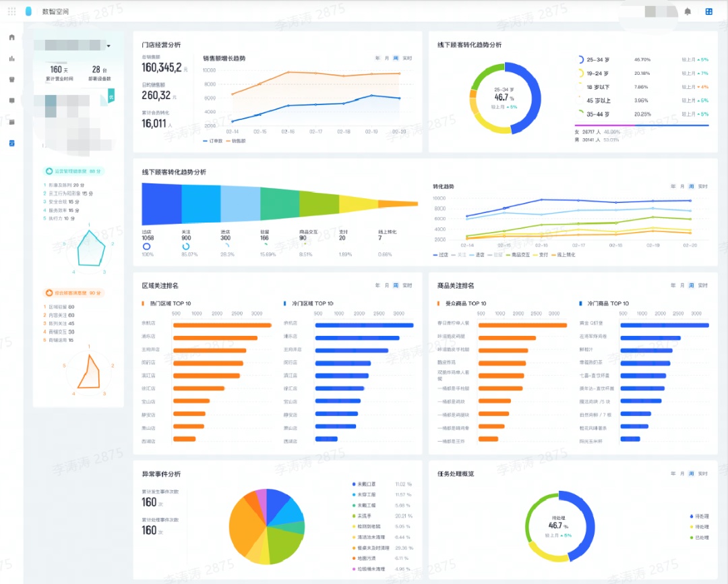
Task: Click 月 filter in 任务处理概览 panel
Action: pyautogui.click(x=681, y=473)
